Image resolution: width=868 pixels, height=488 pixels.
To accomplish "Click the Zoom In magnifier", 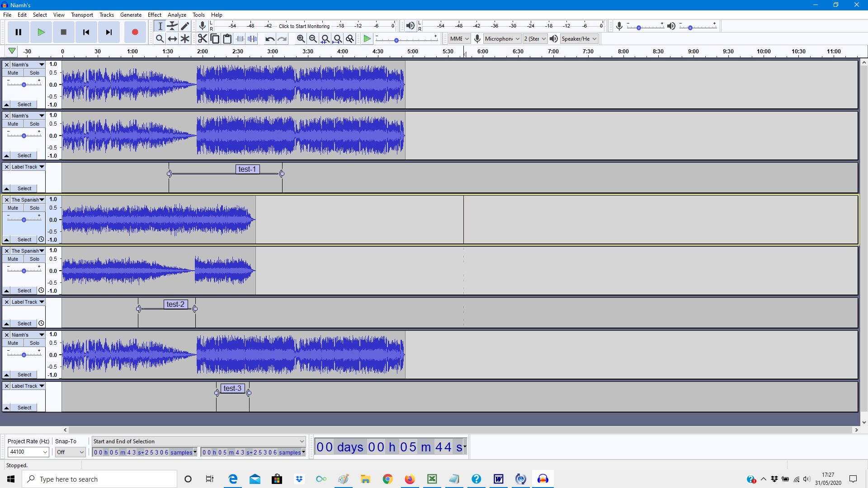I will pos(301,39).
